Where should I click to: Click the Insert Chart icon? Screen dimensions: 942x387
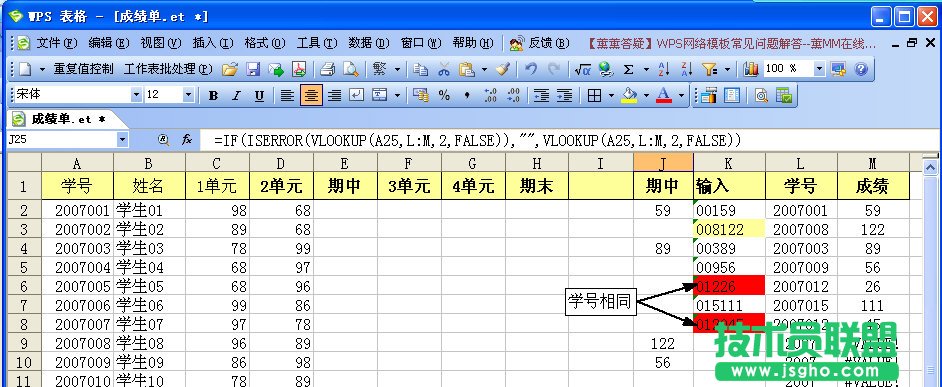click(x=751, y=69)
